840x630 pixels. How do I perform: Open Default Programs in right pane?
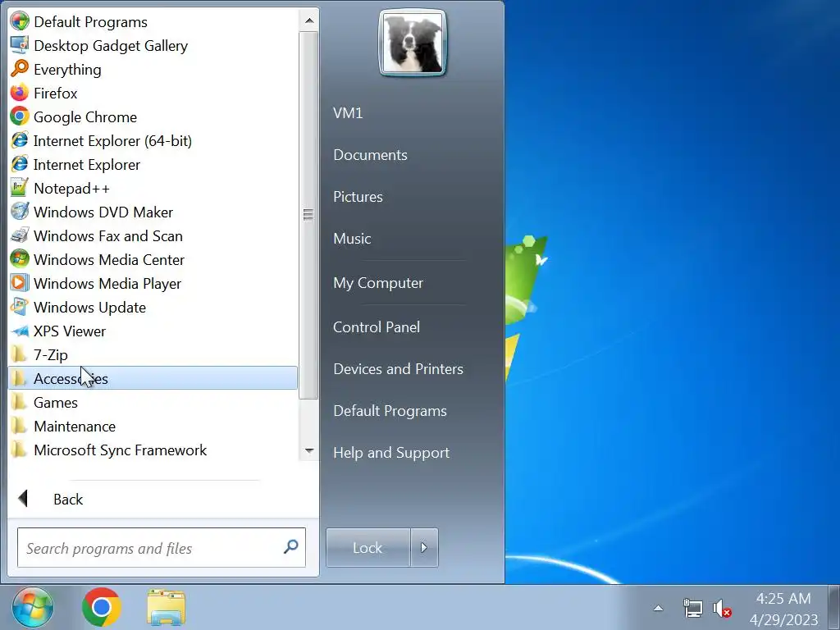pos(390,411)
